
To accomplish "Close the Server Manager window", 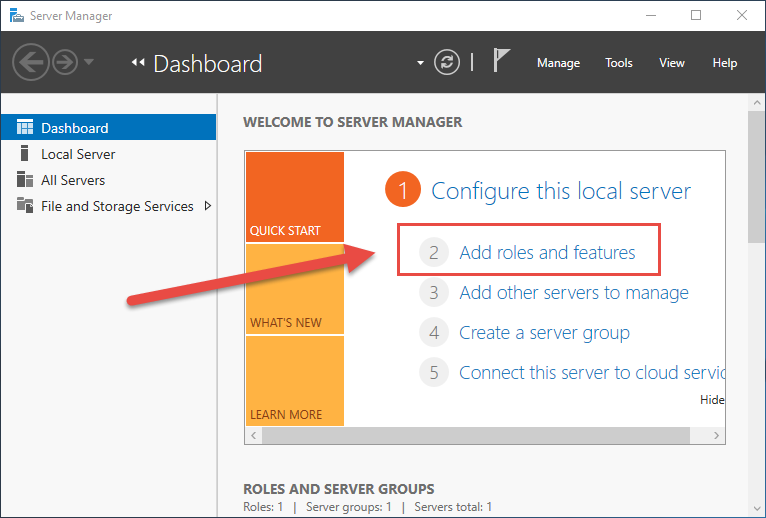I will (742, 16).
